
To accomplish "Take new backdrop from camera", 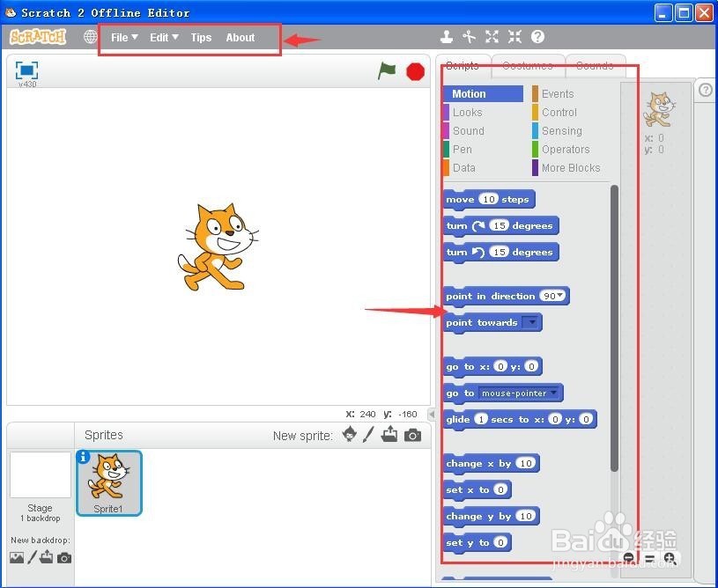I will tap(64, 558).
